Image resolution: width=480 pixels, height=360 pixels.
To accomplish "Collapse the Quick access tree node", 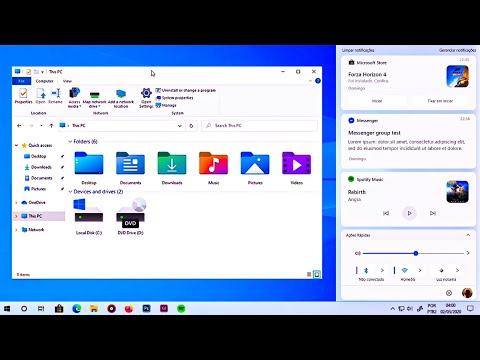I will coord(16,145).
